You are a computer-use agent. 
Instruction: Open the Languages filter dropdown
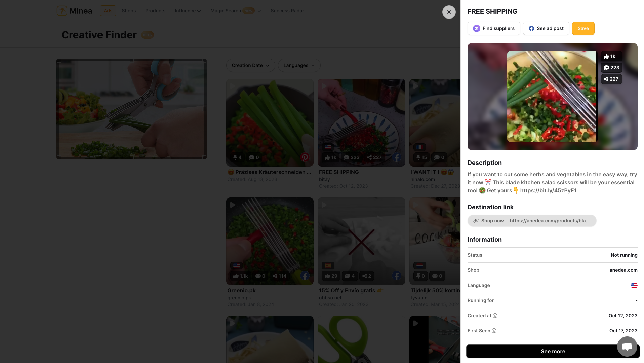[x=299, y=65]
